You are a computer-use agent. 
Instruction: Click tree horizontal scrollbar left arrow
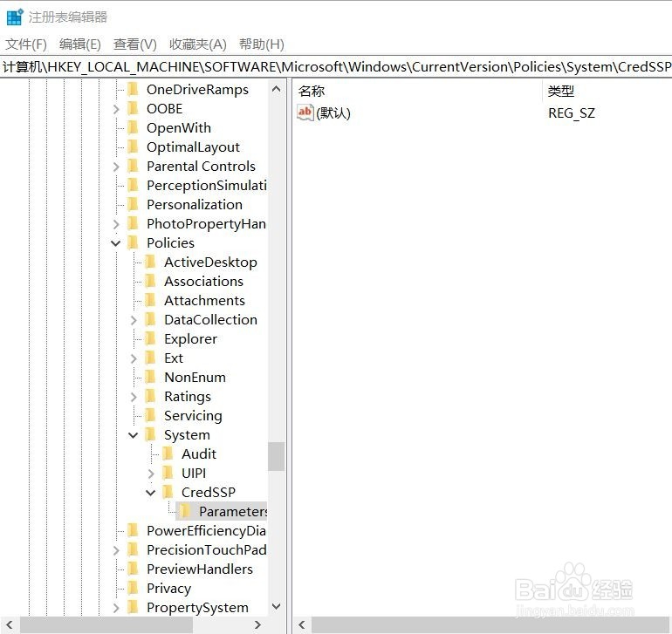(10, 624)
